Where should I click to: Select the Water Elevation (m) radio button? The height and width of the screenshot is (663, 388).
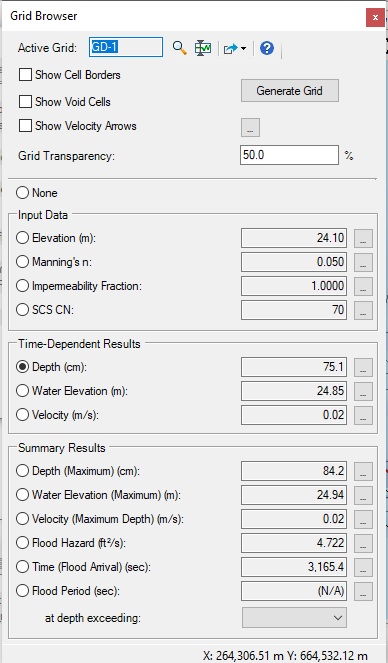pos(22,391)
